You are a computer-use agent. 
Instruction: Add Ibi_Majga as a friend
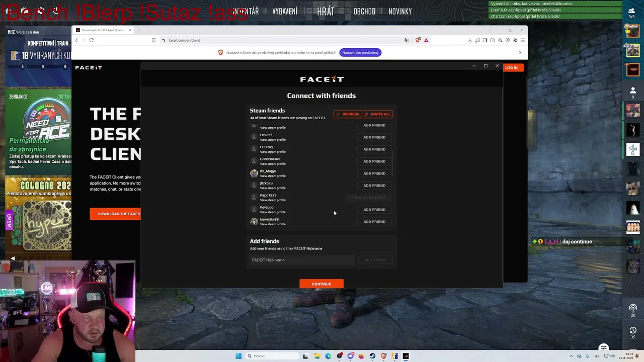pos(374,173)
